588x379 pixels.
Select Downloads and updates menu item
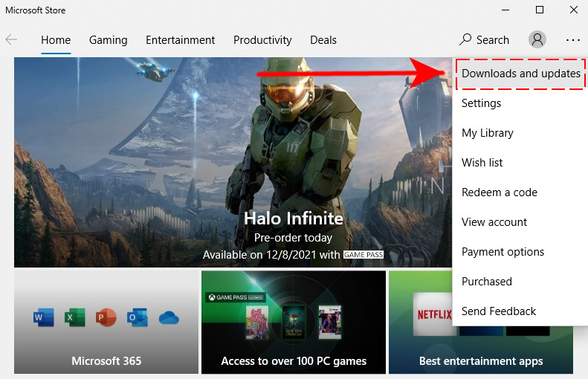click(x=520, y=74)
